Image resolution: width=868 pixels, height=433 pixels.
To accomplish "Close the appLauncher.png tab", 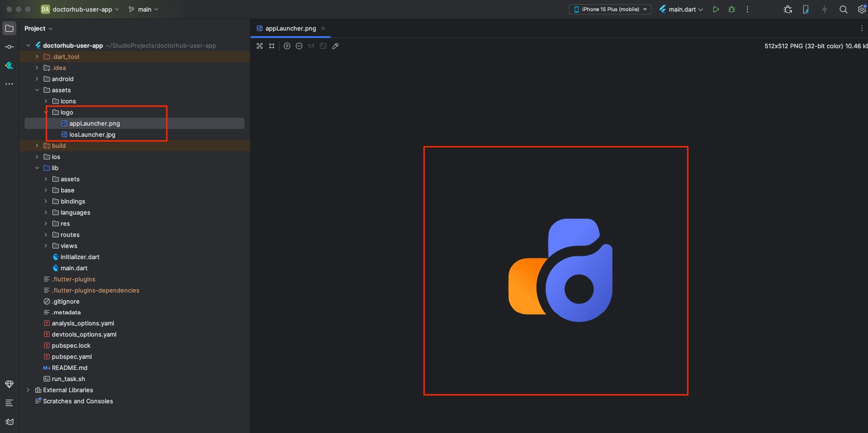I will pyautogui.click(x=323, y=28).
